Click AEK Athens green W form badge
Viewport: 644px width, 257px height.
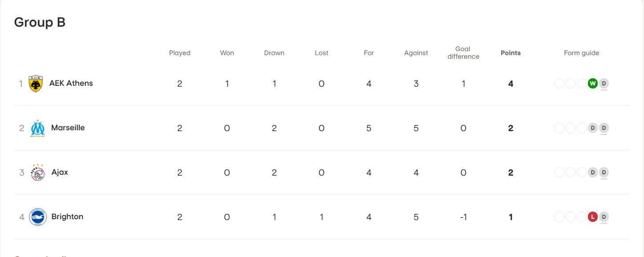coord(592,84)
